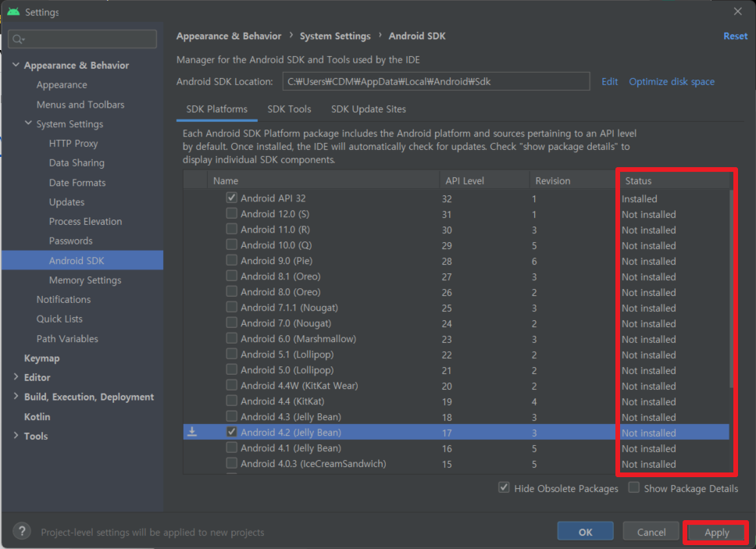This screenshot has width=756, height=549.
Task: Select Appearance in settings tree
Action: 62,84
